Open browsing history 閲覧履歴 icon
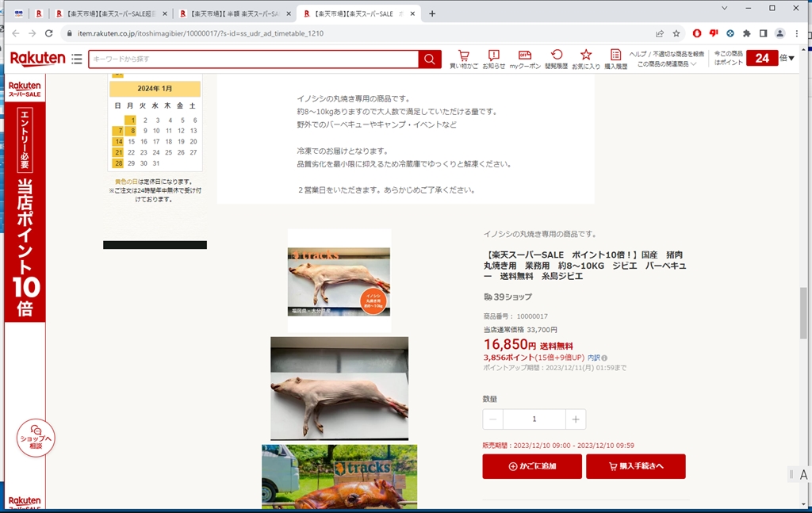The width and height of the screenshot is (812, 513). [x=556, y=59]
